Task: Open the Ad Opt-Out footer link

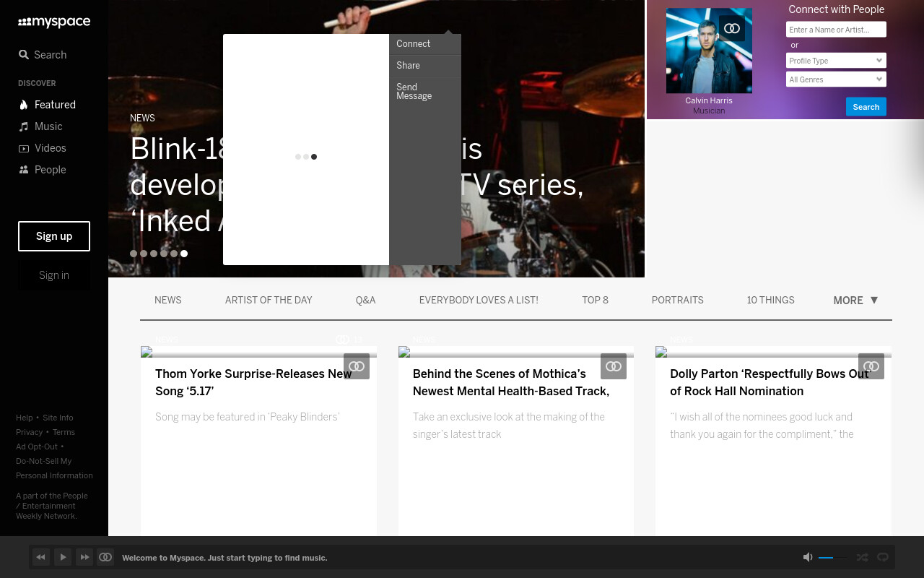Action: click(37, 447)
